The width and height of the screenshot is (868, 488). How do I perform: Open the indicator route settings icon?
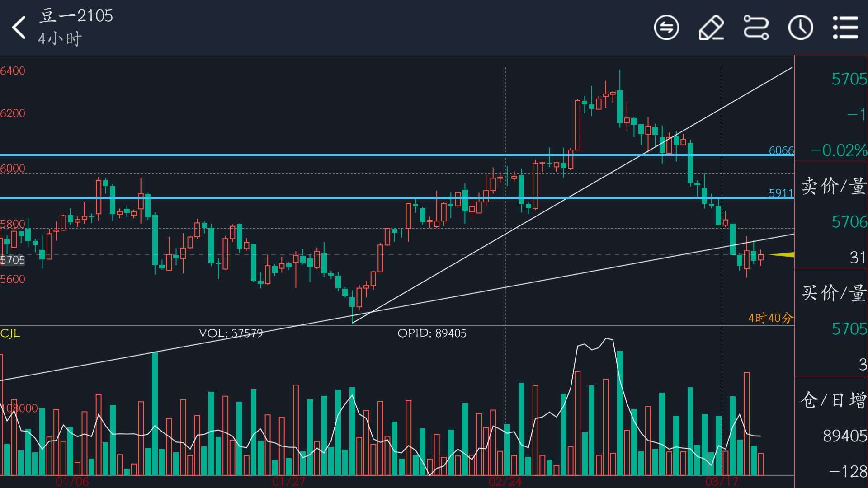756,28
